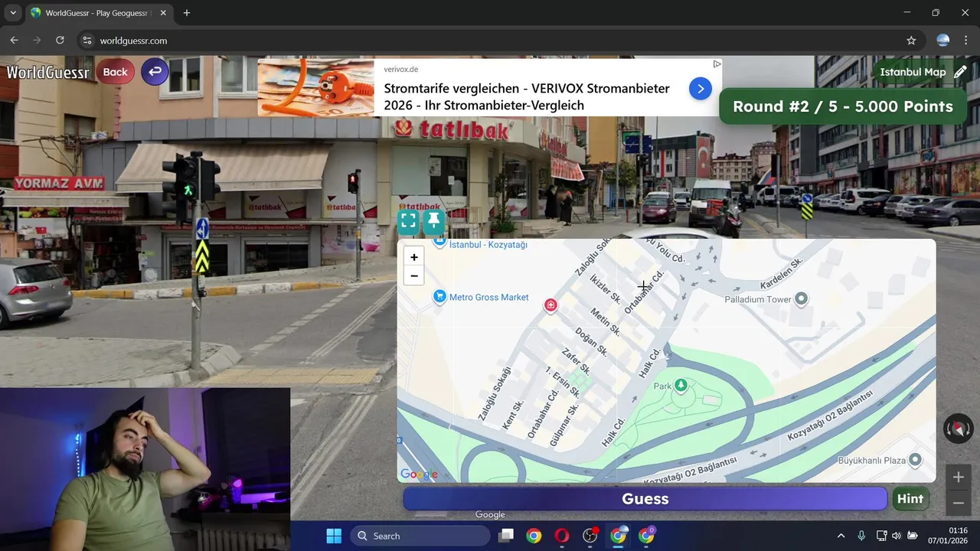Screen dimensions: 980x551
Task: Click the blue arrow on the Verivox ad
Action: click(700, 89)
